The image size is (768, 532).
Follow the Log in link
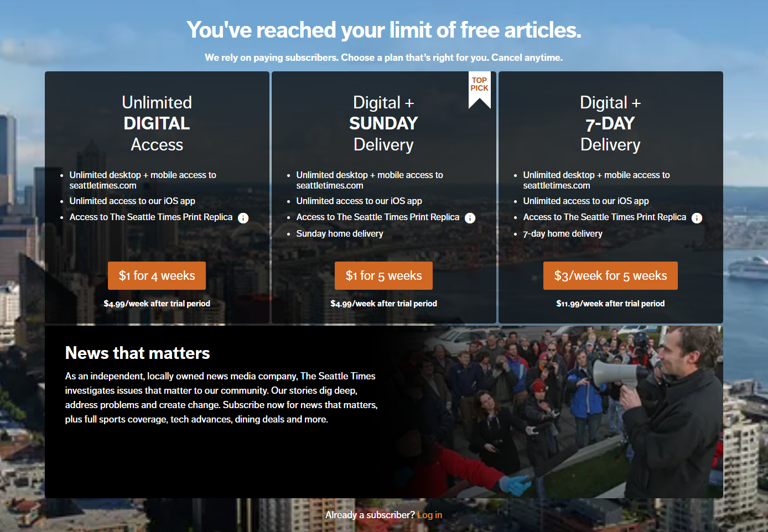click(429, 515)
